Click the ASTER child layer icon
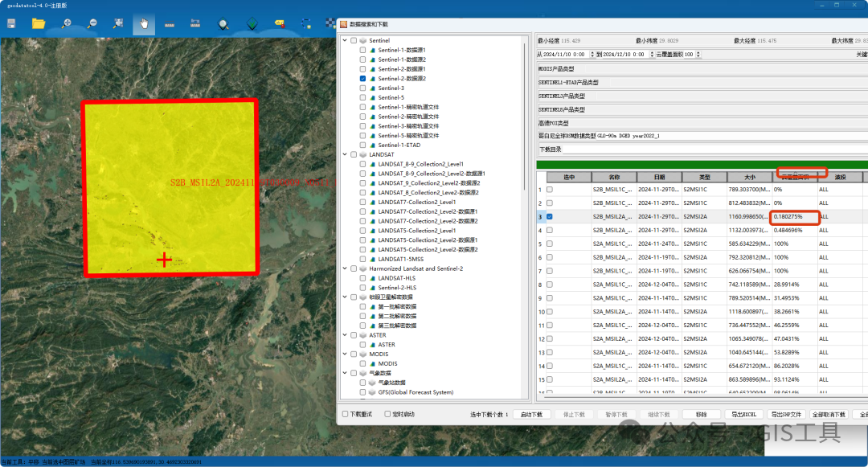 [373, 345]
